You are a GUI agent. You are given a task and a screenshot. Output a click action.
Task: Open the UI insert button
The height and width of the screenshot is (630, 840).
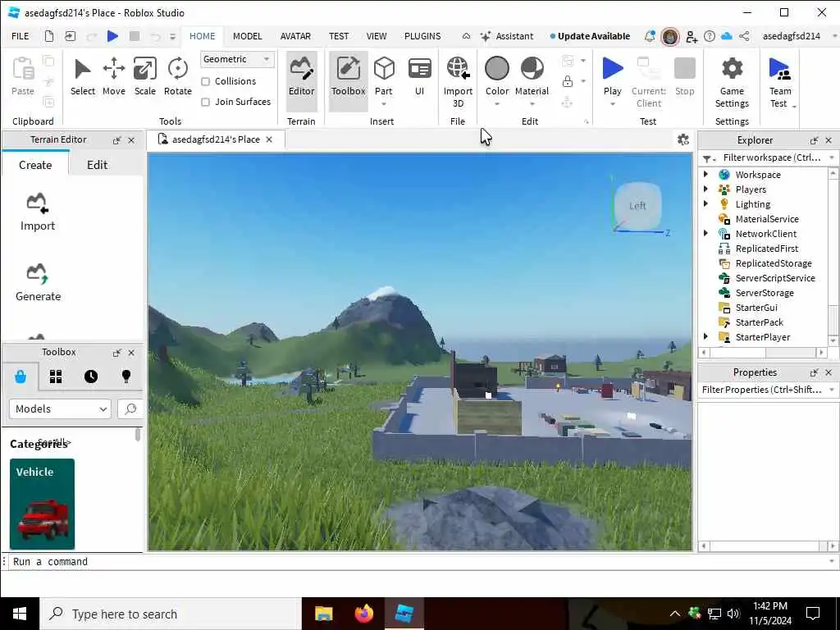pyautogui.click(x=419, y=77)
